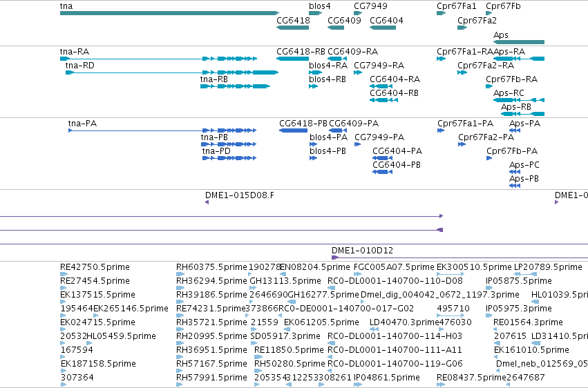Select the blos4-PB protein feature

pos(313,158)
